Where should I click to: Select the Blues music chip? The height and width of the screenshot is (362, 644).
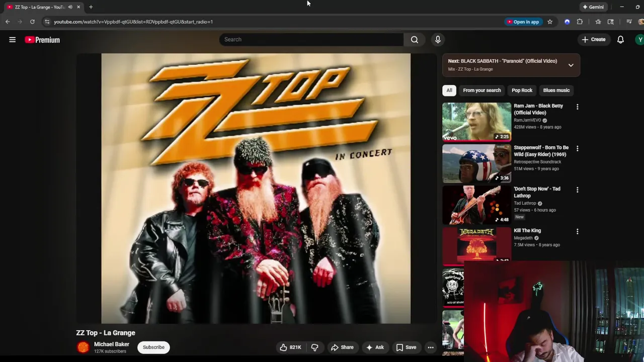tap(556, 90)
